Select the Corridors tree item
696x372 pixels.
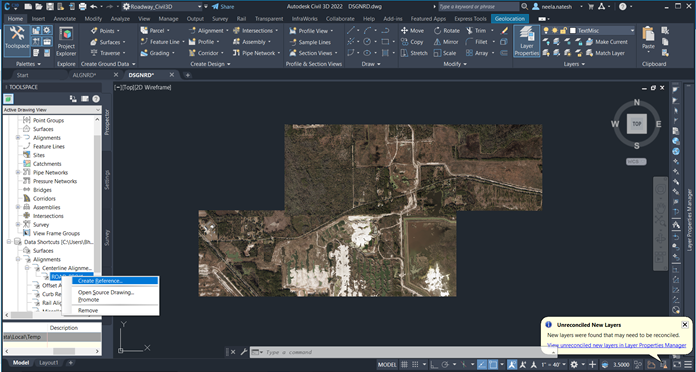[x=44, y=198]
